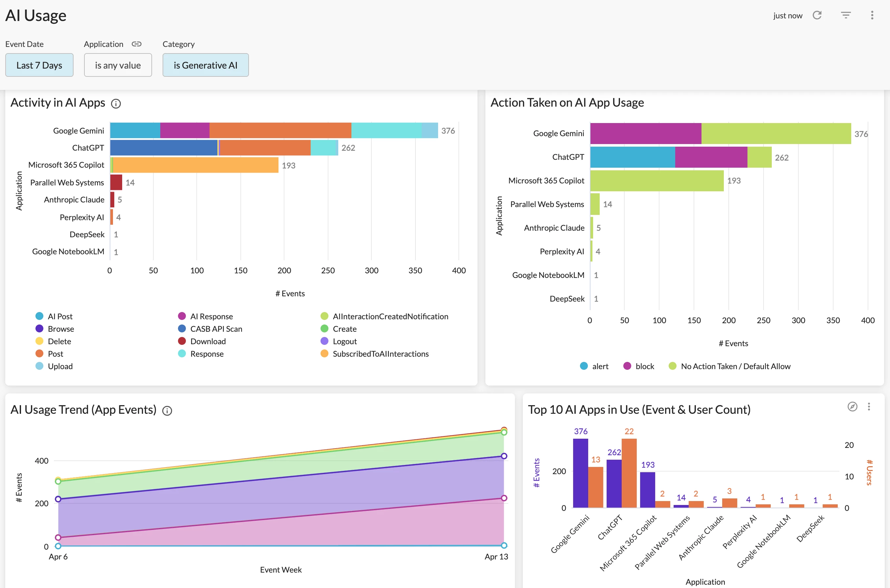Toggle the Browse legend series

pos(60,329)
